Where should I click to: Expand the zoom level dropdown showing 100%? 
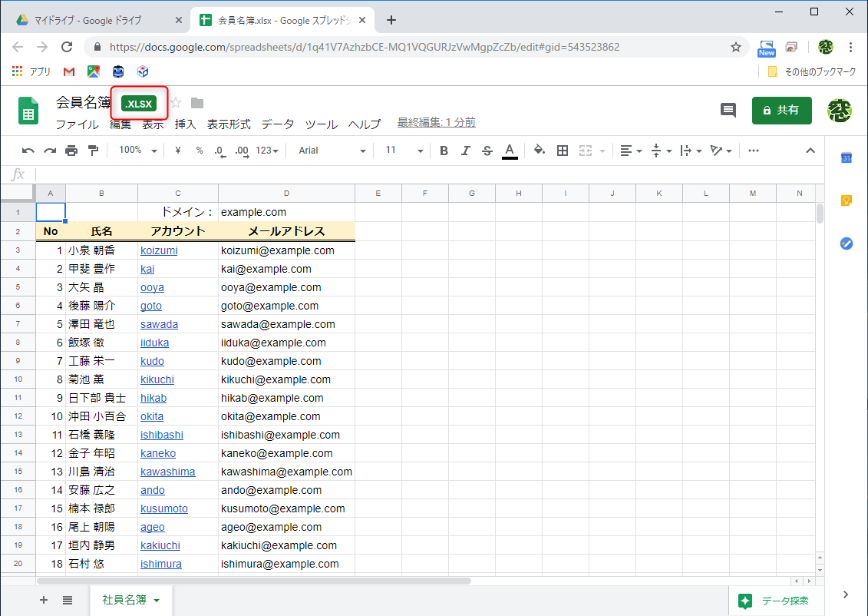(137, 151)
